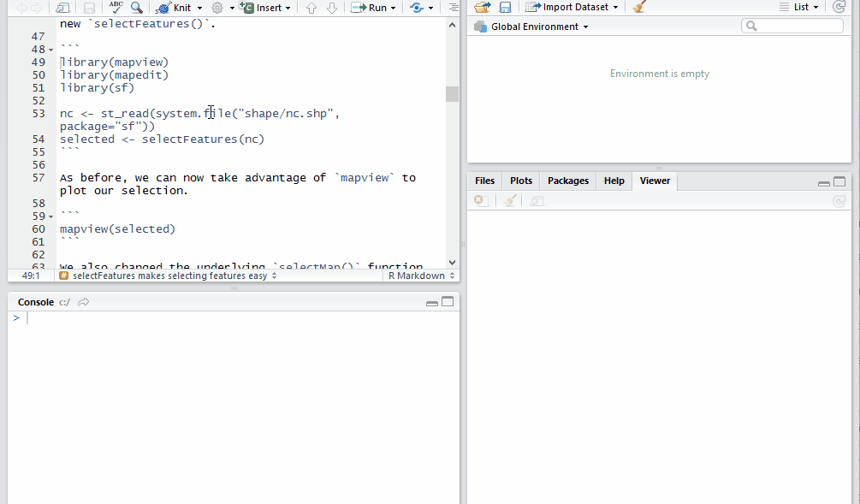Click inside the environment search field
The height and width of the screenshot is (504, 860).
pyautogui.click(x=792, y=26)
